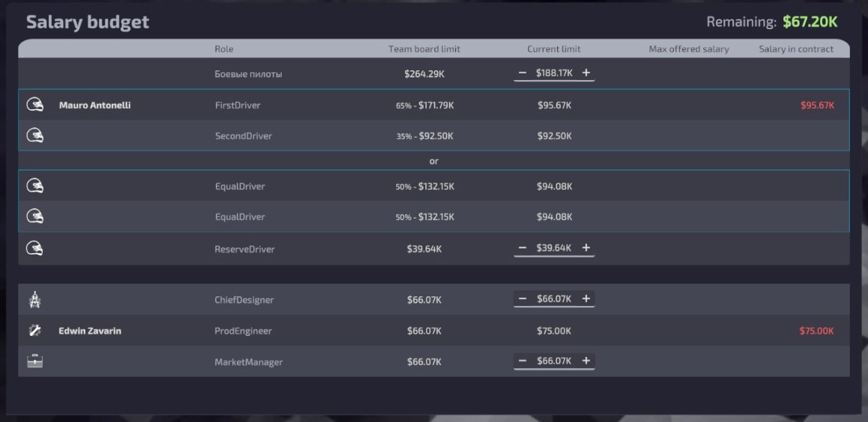Select the Edwin Zavarin engineer name
Screen dimensions: 868x422
[x=90, y=331]
